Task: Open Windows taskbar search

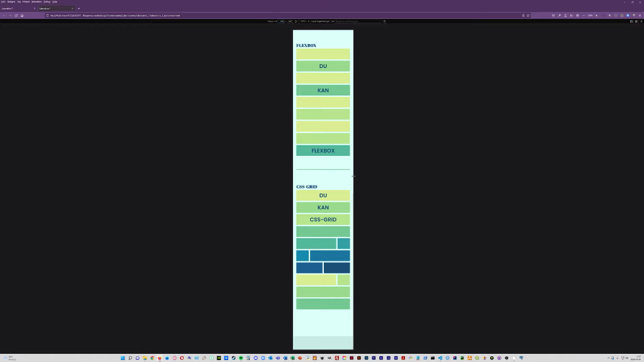Action: pyautogui.click(x=130, y=358)
